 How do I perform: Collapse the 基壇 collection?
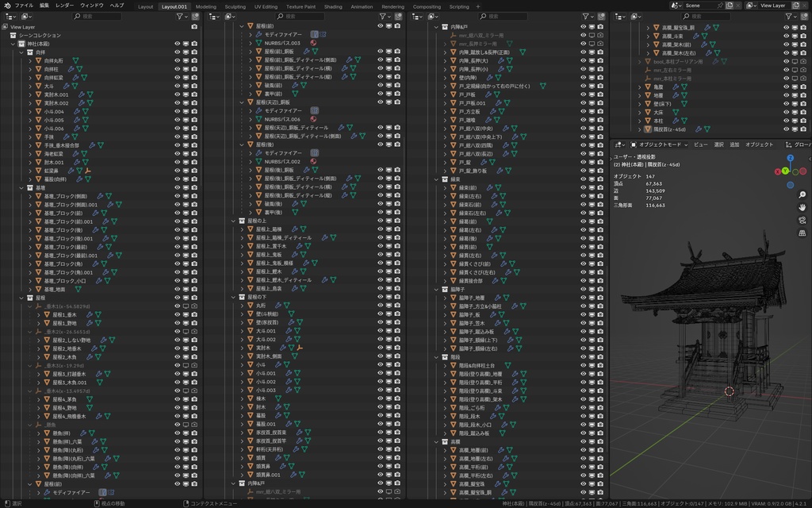tap(21, 187)
